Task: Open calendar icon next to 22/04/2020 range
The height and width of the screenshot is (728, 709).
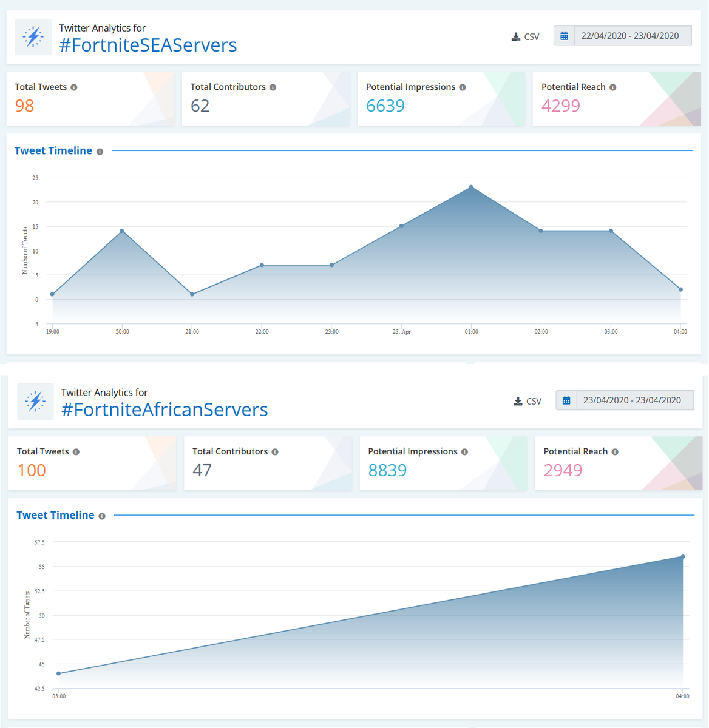Action: 564,36
